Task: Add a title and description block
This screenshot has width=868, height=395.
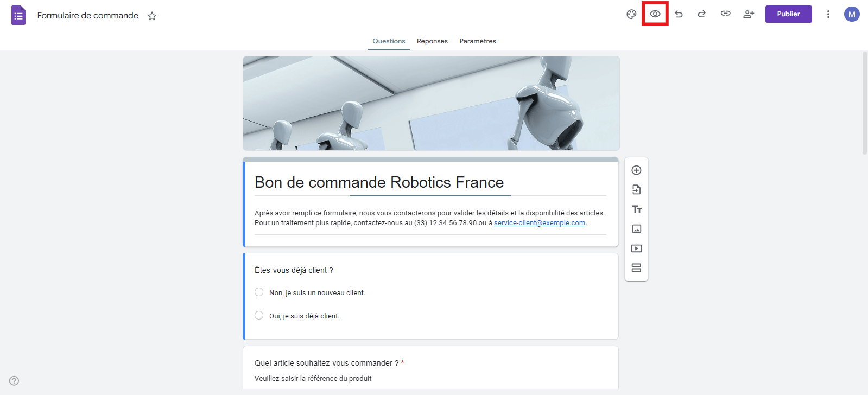Action: (x=637, y=209)
